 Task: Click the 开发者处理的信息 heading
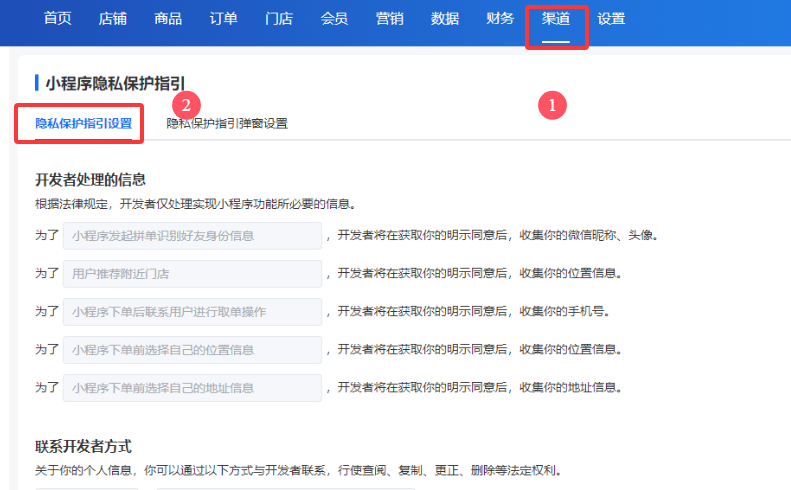[90, 180]
